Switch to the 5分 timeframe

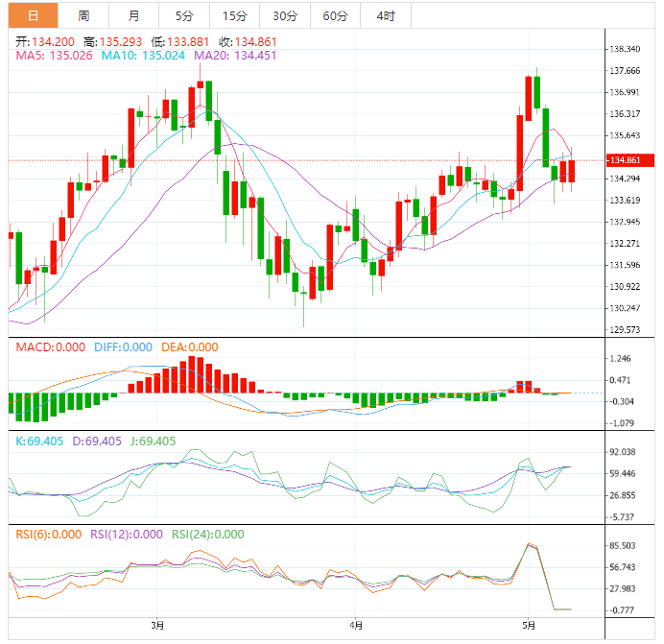pyautogui.click(x=183, y=16)
